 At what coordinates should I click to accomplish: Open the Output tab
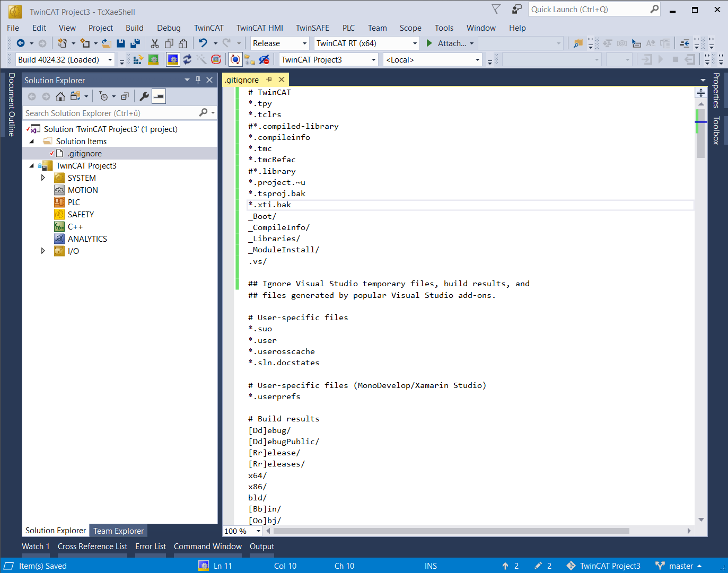pyautogui.click(x=262, y=546)
